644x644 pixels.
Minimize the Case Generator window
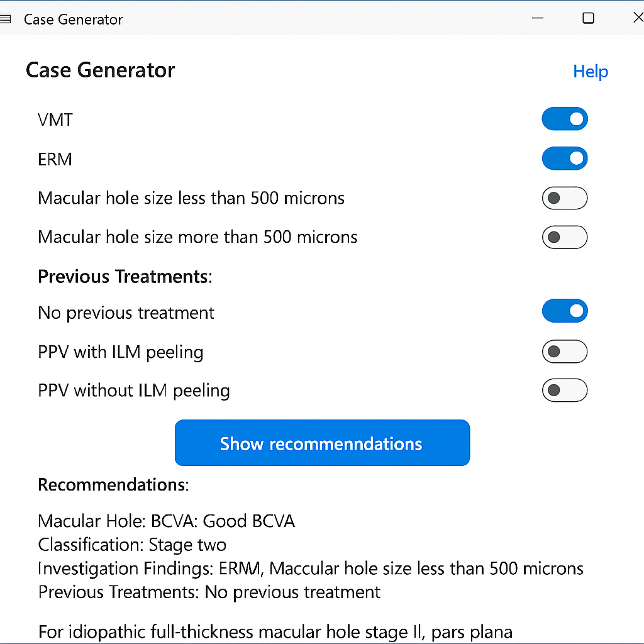pyautogui.click(x=538, y=18)
